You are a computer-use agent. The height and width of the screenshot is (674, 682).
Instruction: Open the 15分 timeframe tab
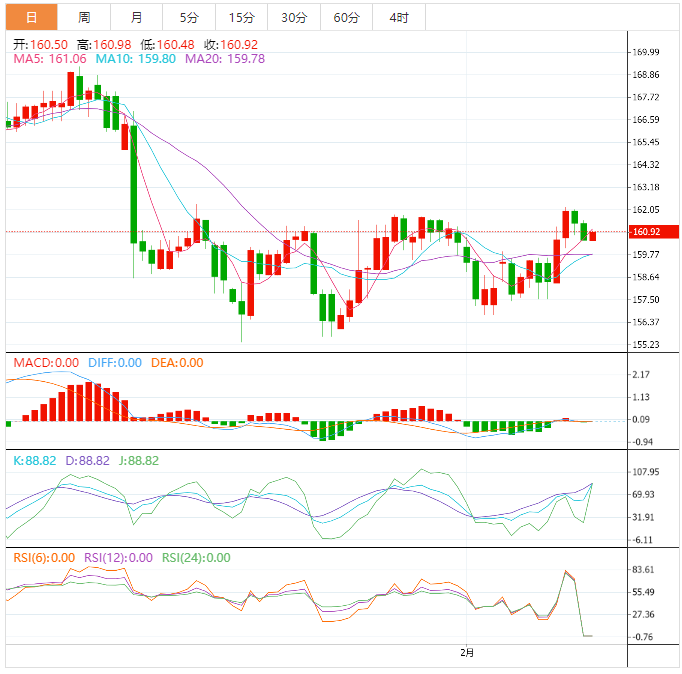(242, 17)
